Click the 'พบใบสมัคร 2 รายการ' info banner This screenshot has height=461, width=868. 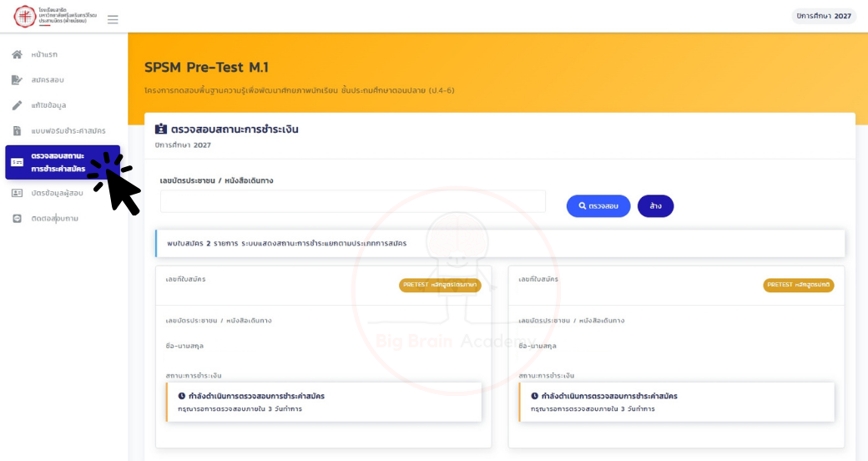coord(501,243)
